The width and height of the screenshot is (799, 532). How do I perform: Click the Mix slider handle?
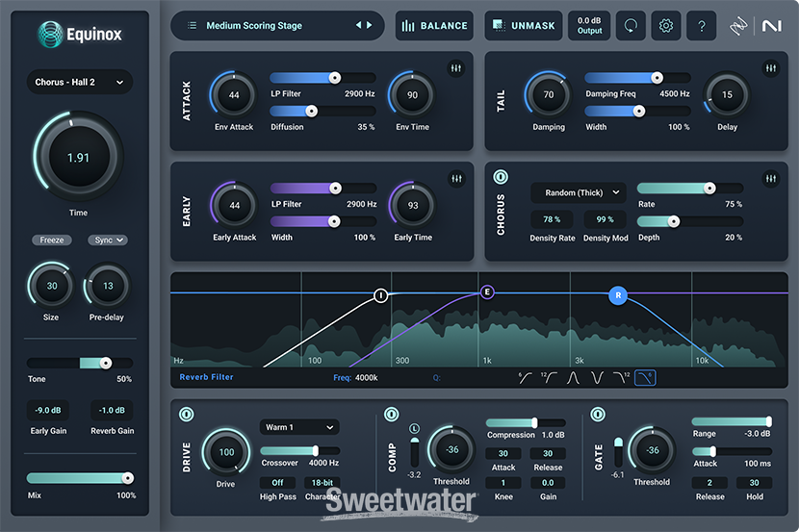coord(127,478)
